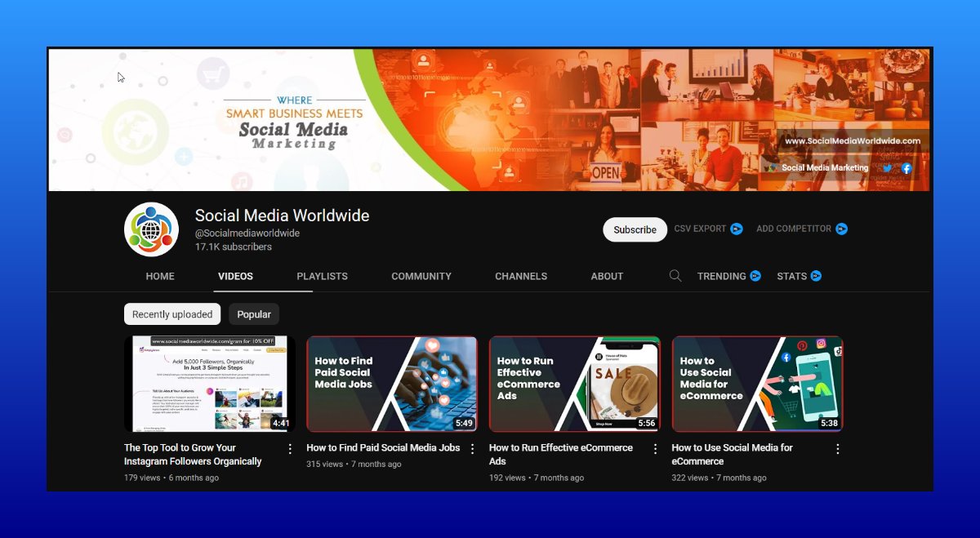Viewport: 980px width, 538px height.
Task: Click title How to Find Paid Social Media Jobs
Action: tap(383, 448)
